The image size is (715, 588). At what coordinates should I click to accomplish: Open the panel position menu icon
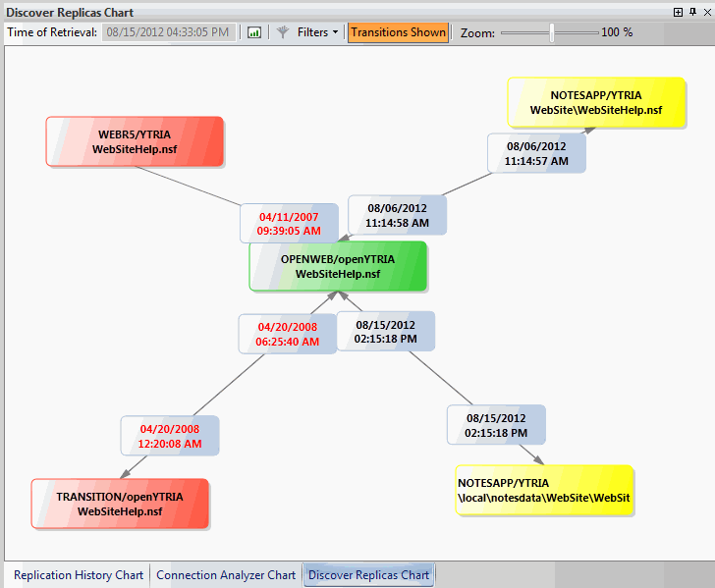coord(678,12)
